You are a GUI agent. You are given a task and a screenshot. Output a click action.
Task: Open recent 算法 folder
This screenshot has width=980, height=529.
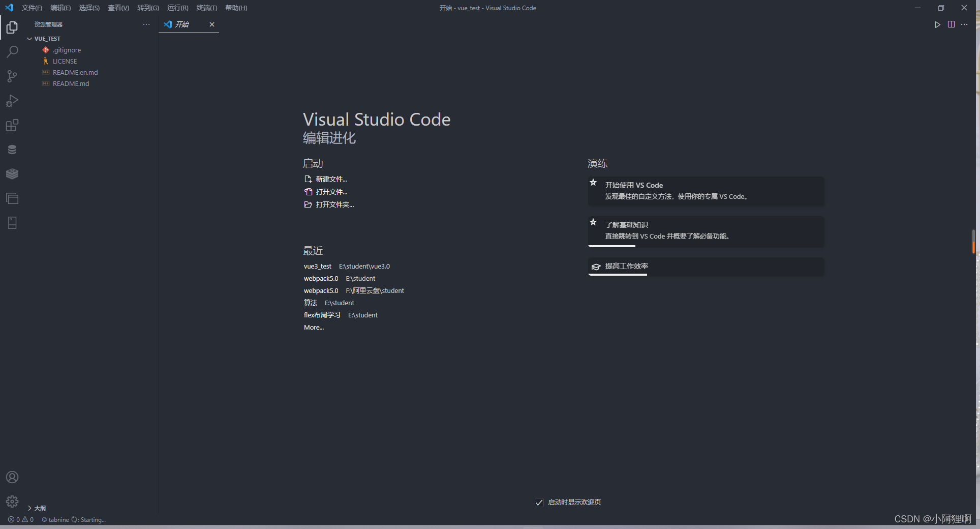point(311,303)
